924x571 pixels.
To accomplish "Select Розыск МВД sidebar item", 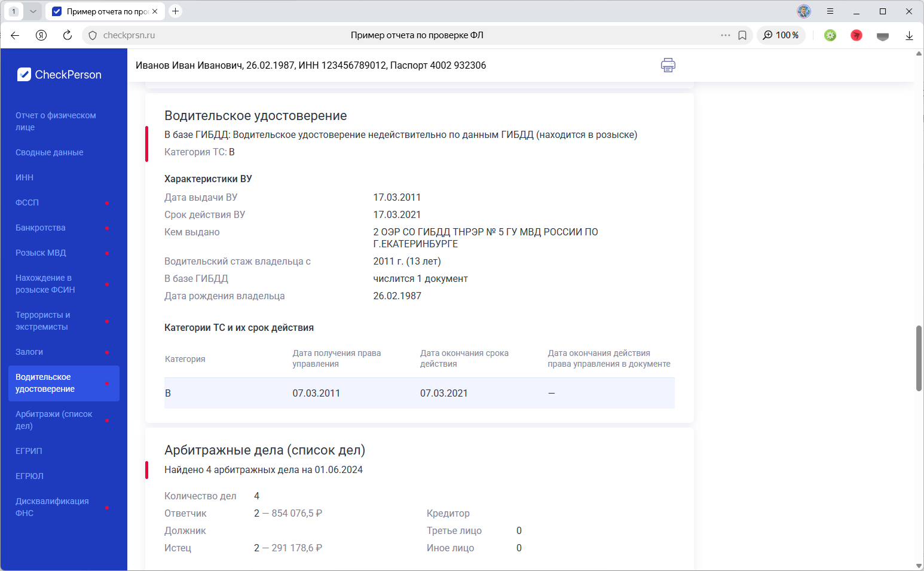I will 41,253.
